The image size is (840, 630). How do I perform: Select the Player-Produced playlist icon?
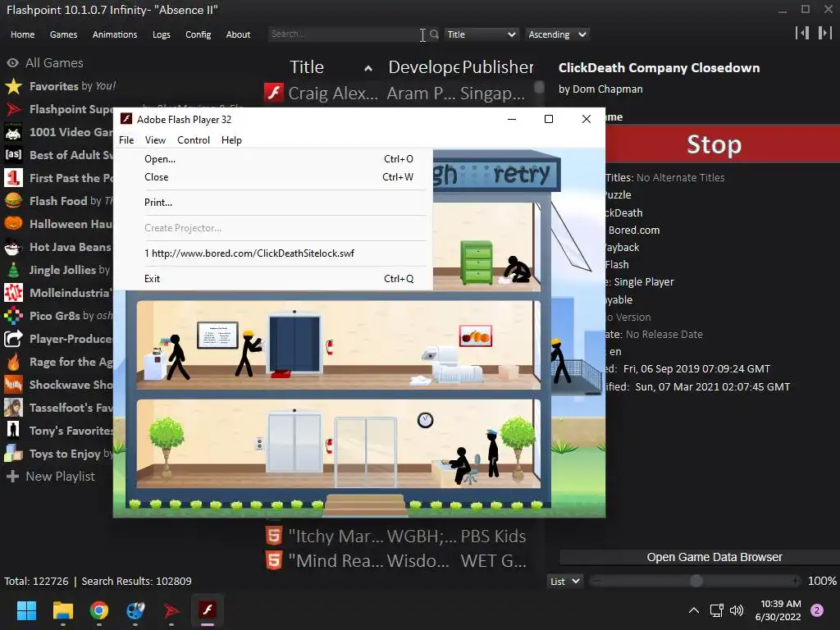pyautogui.click(x=13, y=339)
